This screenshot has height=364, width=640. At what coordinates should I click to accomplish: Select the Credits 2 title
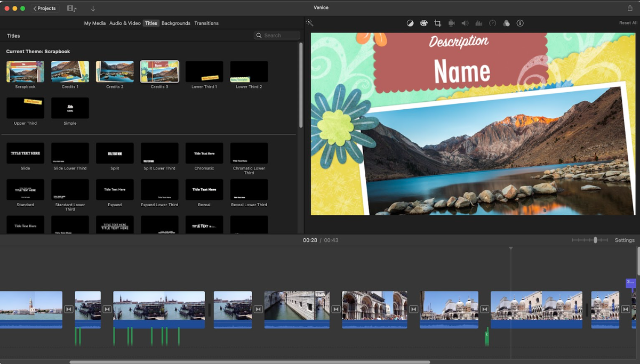(x=115, y=71)
